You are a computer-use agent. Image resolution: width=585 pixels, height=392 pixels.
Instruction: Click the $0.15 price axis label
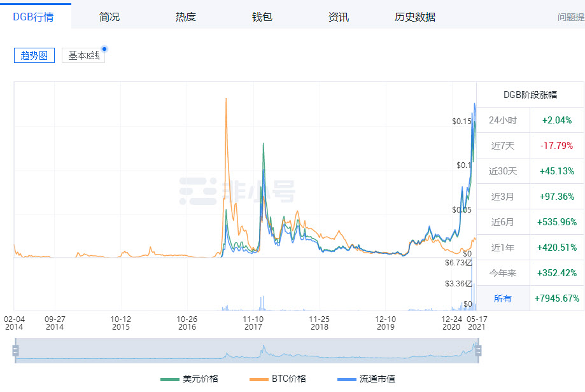click(x=462, y=121)
